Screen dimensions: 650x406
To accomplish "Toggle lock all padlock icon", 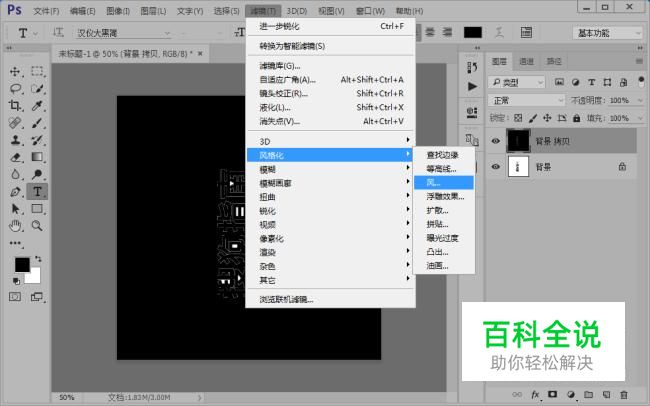I will coord(576,118).
